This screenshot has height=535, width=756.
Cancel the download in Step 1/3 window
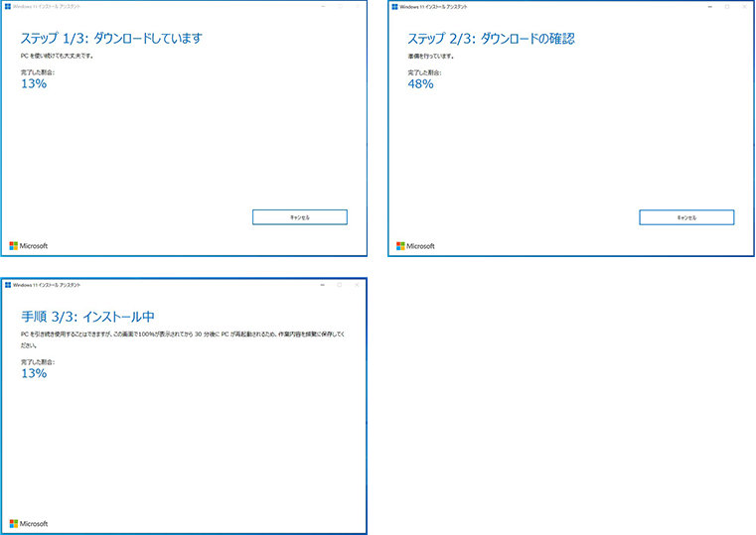tap(299, 217)
